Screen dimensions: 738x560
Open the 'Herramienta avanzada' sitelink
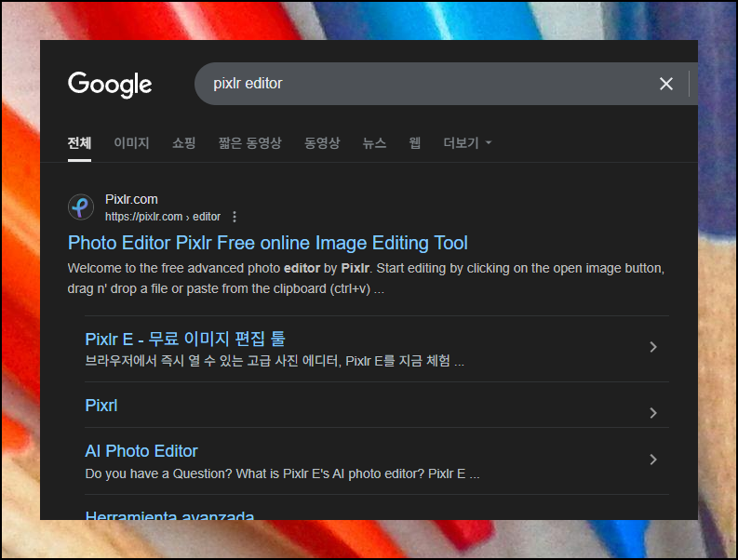[169, 514]
